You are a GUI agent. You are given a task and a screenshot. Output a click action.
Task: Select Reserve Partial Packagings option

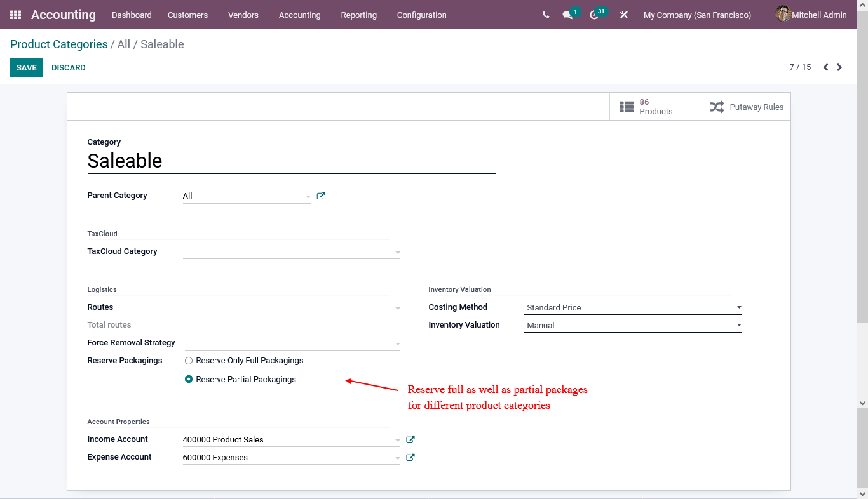click(x=189, y=380)
